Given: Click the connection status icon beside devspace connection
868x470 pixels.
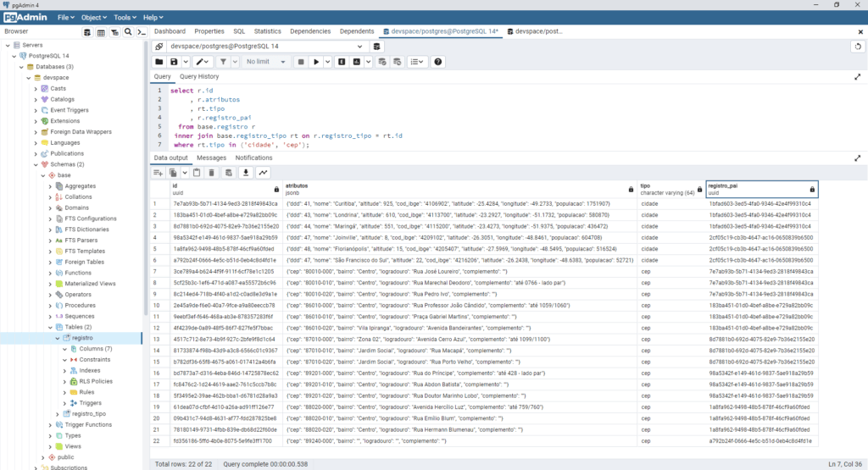Looking at the screenshot, I should pos(159,47).
